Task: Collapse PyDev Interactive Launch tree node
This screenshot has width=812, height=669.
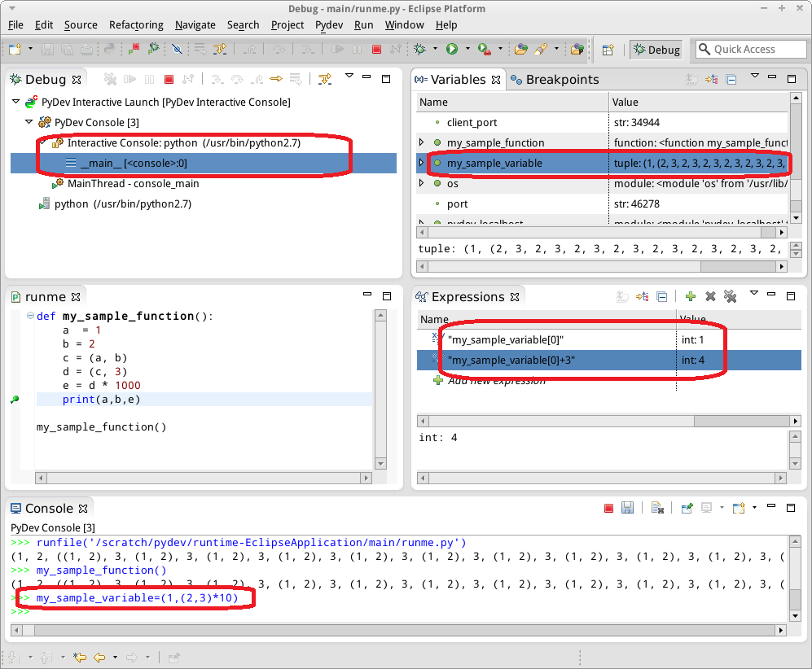Action: (x=16, y=102)
